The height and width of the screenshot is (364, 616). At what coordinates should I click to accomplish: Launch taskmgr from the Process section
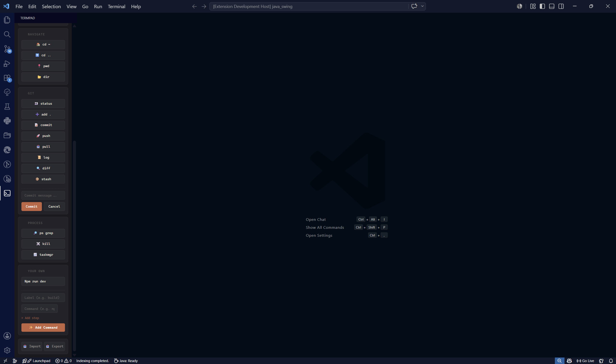[43, 255]
